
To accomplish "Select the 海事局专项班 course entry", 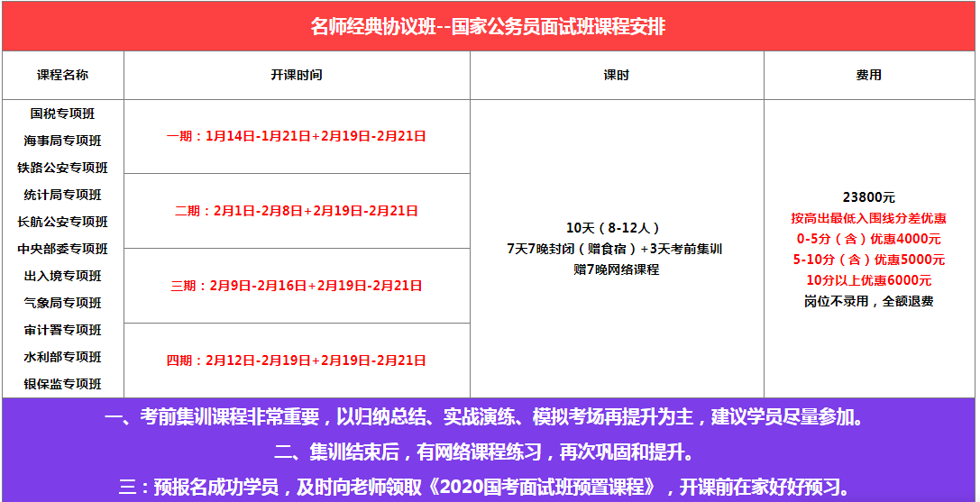I will tap(62, 141).
